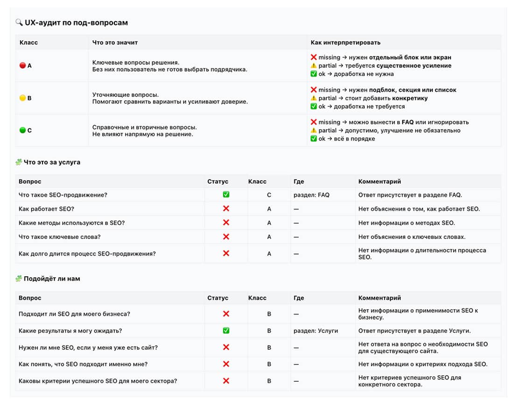Image resolution: width=518 pixels, height=420 pixels.
Task: Click the red circle for class A
Action: 22,66
